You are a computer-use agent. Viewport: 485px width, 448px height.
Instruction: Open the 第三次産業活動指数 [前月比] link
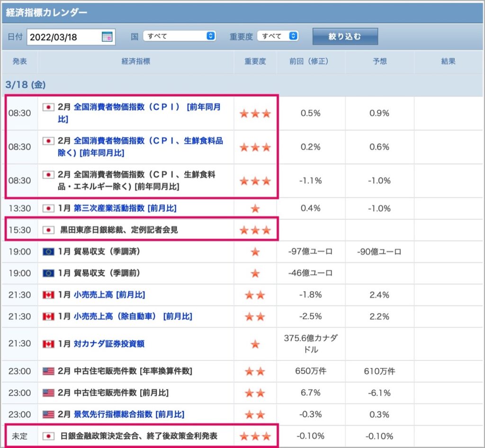125,209
